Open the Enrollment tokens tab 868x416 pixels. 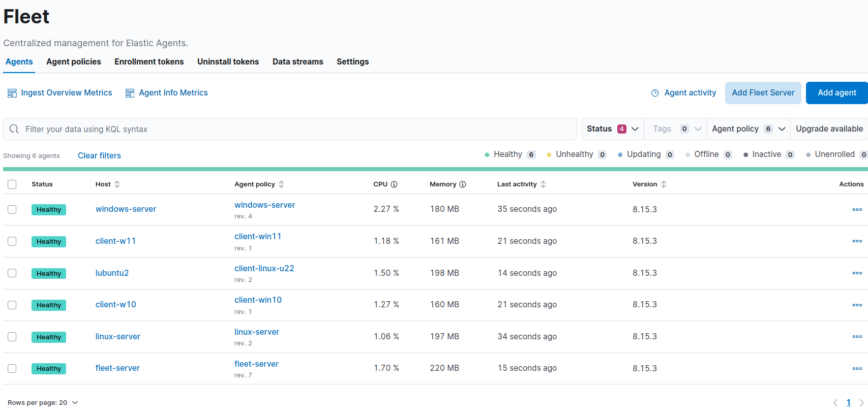(149, 61)
